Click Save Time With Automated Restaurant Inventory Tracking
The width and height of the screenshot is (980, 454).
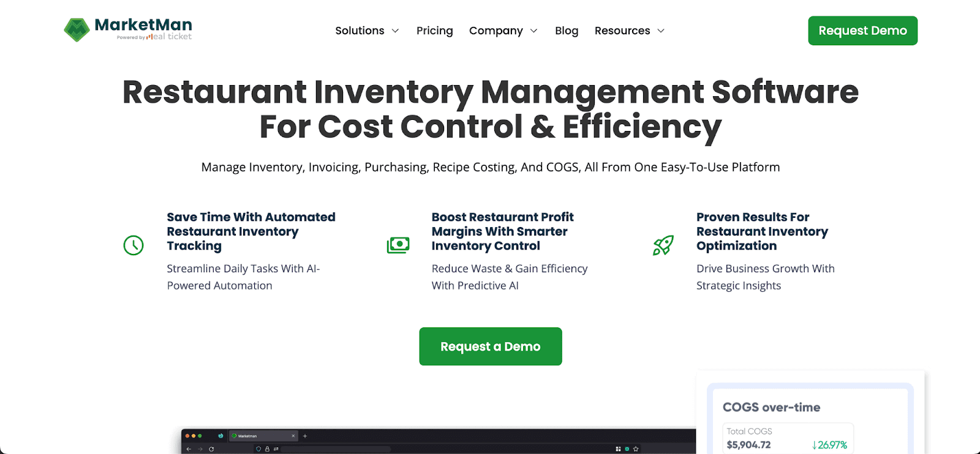pos(251,231)
